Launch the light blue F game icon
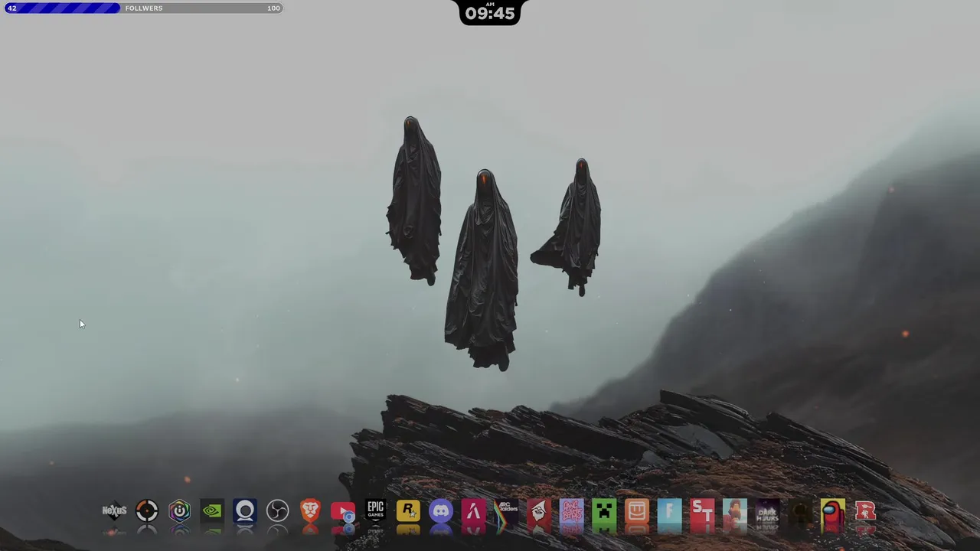Viewport: 980px width, 551px height. tap(669, 510)
